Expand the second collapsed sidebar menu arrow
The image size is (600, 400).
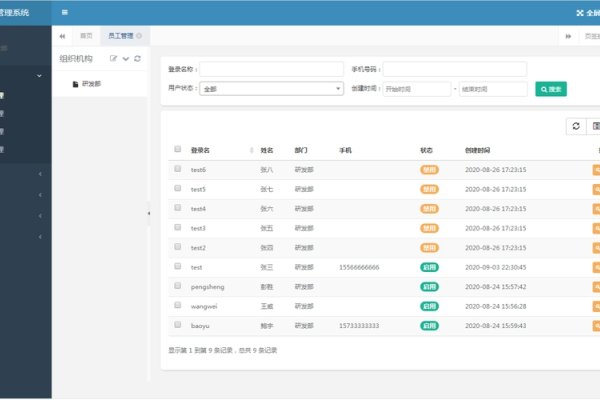tap(40, 195)
